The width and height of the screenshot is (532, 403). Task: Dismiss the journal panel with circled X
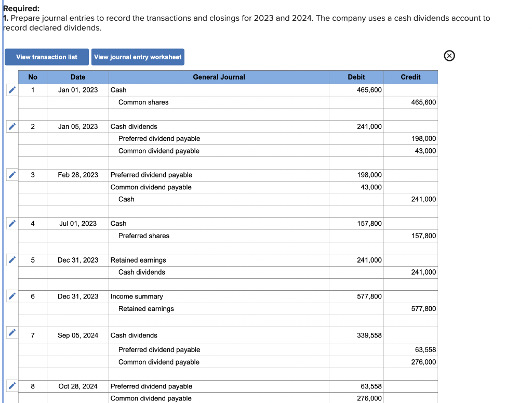(x=449, y=56)
